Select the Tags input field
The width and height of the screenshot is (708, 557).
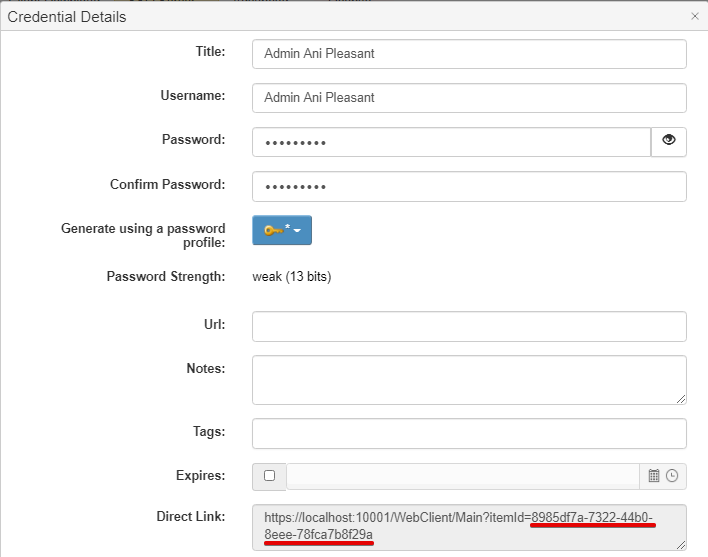(468, 433)
